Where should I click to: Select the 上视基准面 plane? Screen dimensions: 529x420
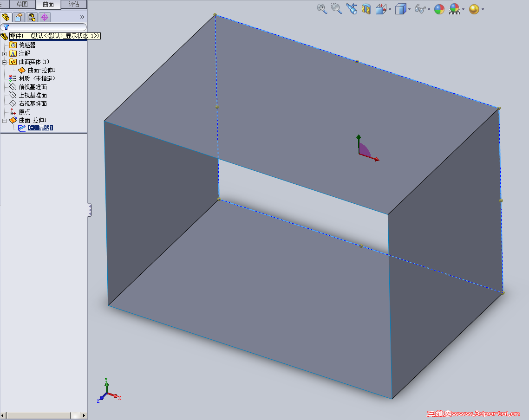coord(28,96)
